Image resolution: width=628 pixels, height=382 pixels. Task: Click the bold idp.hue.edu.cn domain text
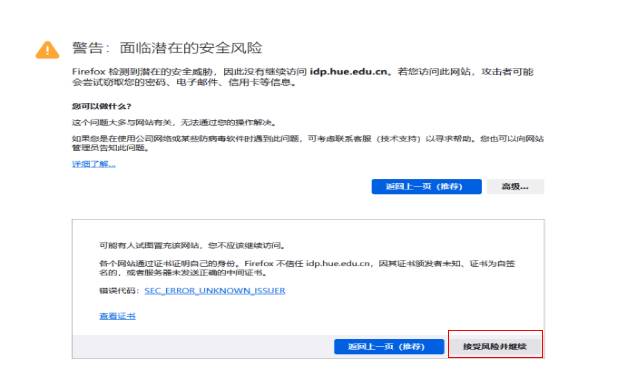pos(348,72)
